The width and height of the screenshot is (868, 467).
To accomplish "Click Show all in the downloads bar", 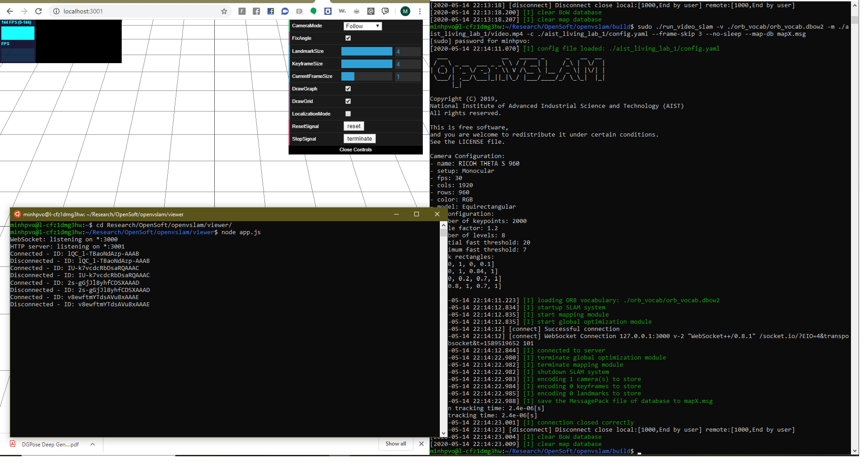I will tap(396, 444).
